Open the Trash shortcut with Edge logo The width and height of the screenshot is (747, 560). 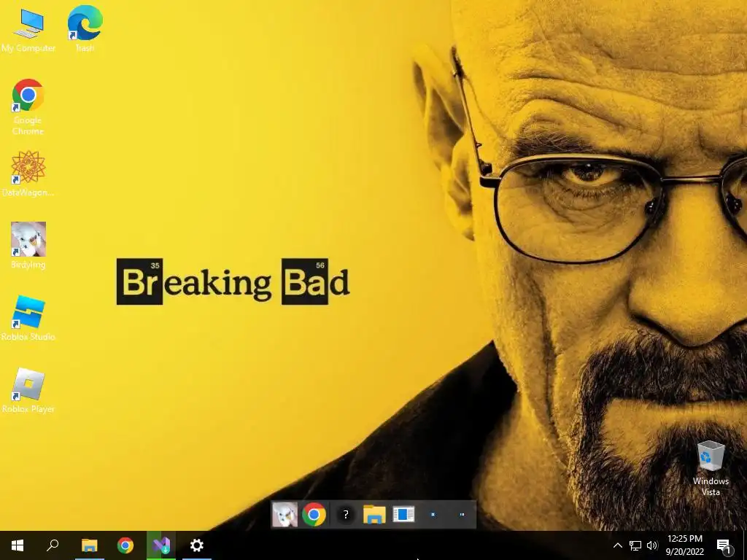tap(85, 28)
